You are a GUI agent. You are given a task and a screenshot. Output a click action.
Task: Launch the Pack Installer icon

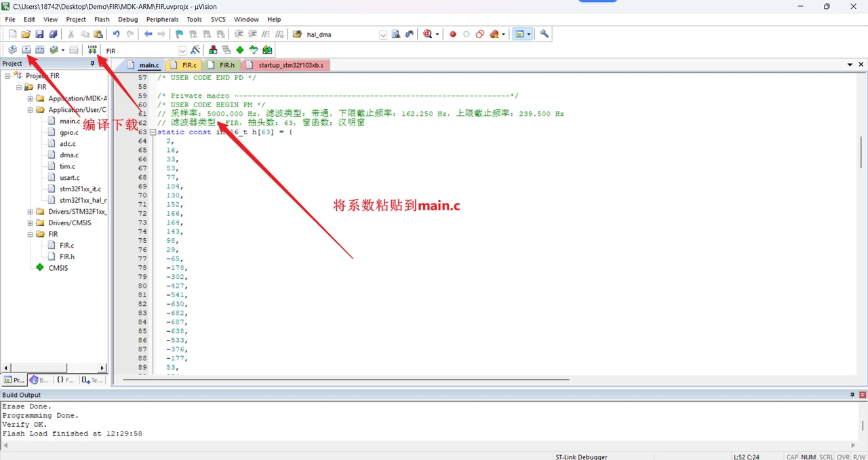267,50
